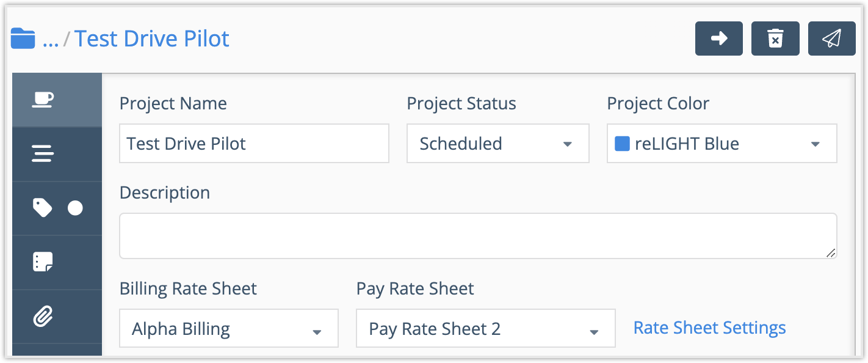The width and height of the screenshot is (868, 363).
Task: Click the blue folder breadcrumb icon
Action: pyautogui.click(x=24, y=37)
